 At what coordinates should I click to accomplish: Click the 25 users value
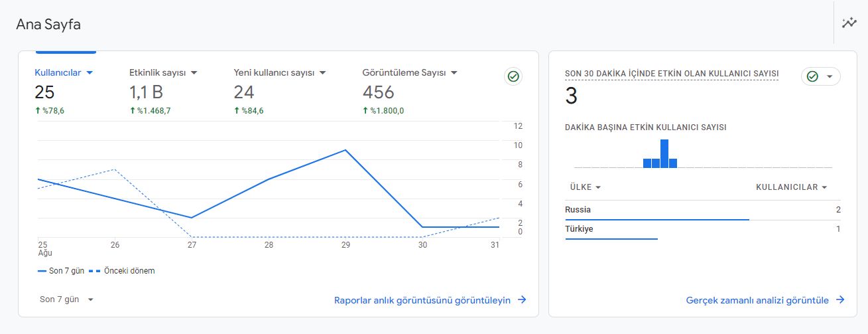point(44,92)
